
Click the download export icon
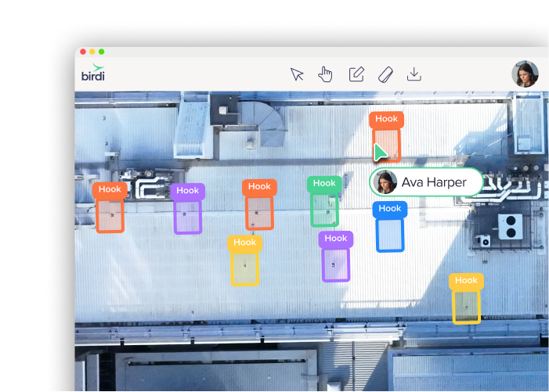click(414, 74)
